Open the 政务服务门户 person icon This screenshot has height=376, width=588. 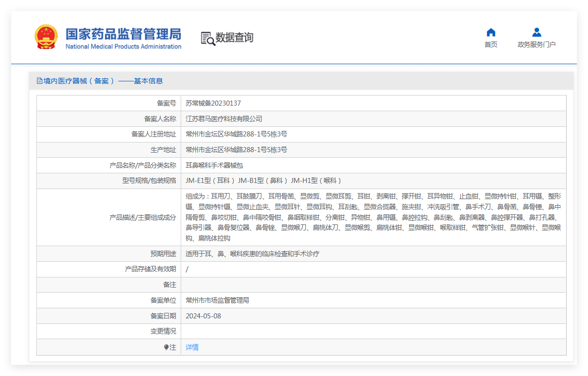537,32
